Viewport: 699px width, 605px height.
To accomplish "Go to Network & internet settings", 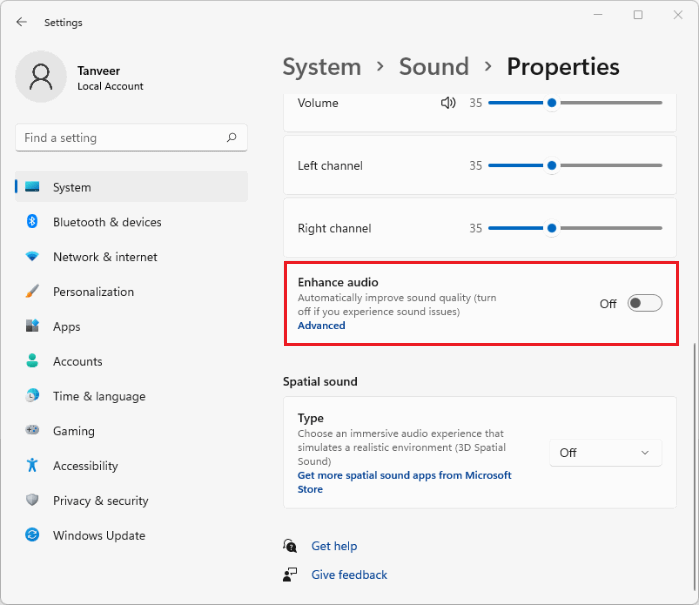I will 132,256.
